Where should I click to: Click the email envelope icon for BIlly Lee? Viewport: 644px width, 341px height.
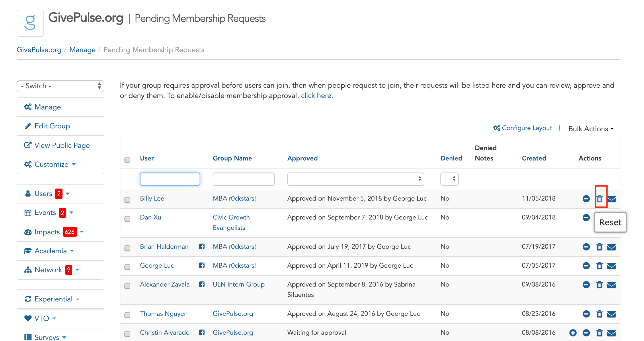(x=612, y=199)
